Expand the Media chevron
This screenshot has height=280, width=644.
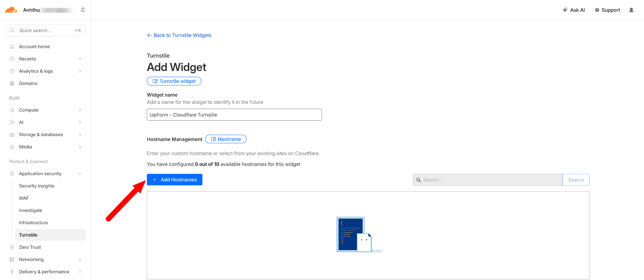click(80, 147)
